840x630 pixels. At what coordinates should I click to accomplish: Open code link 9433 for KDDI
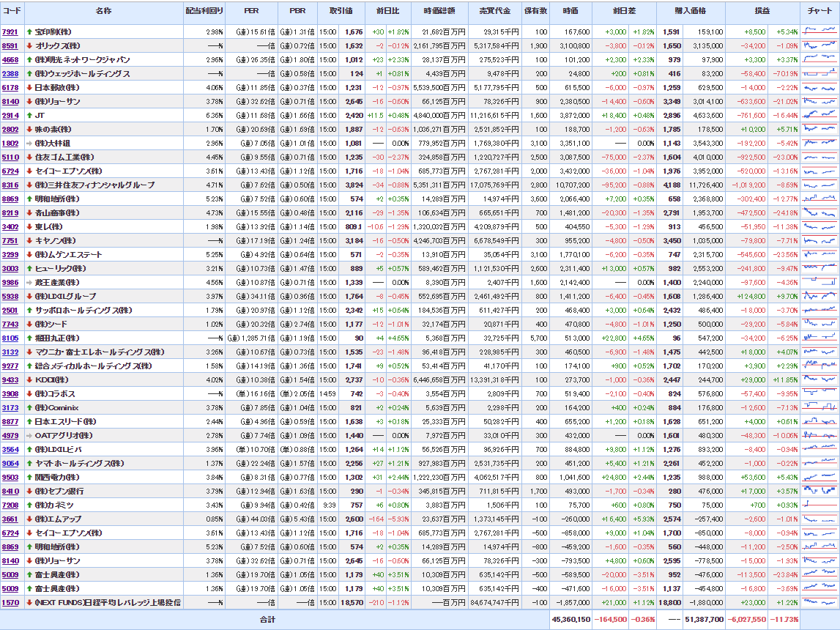tap(10, 380)
